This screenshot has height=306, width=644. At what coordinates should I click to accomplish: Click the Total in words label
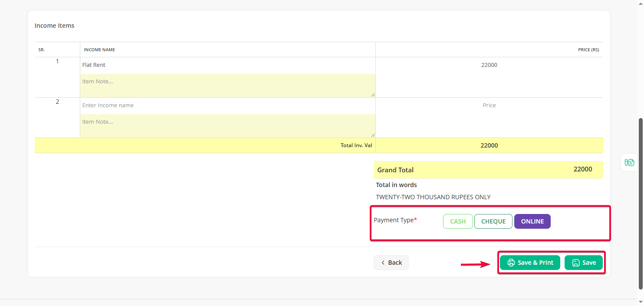396,185
